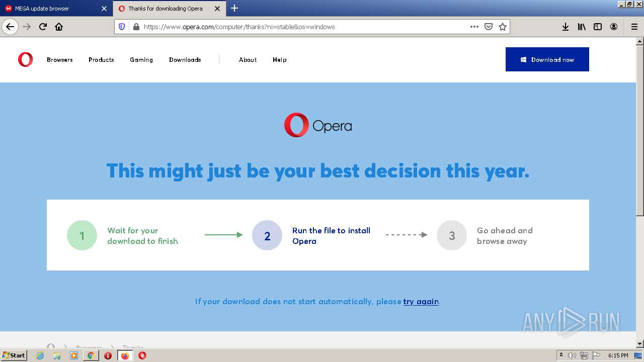This screenshot has height=362, width=644.
Task: Click the vertical page scrollbar thumb
Action: pos(640,131)
